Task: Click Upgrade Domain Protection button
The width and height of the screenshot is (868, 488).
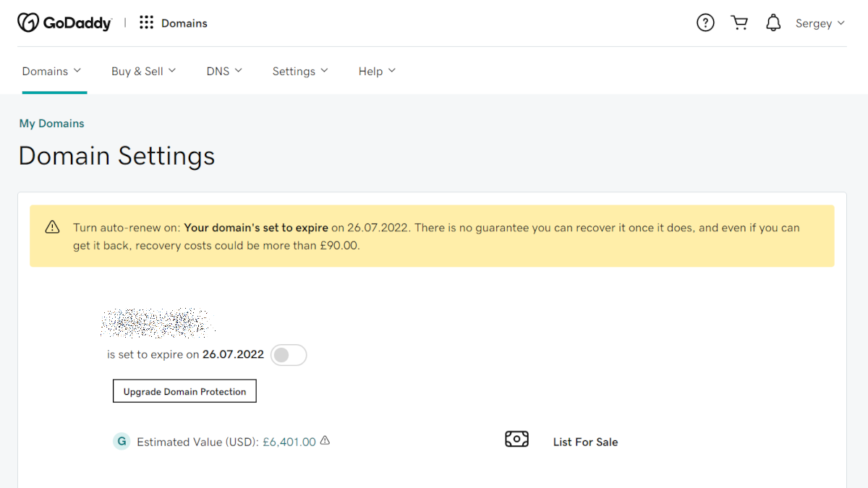Action: pyautogui.click(x=184, y=391)
